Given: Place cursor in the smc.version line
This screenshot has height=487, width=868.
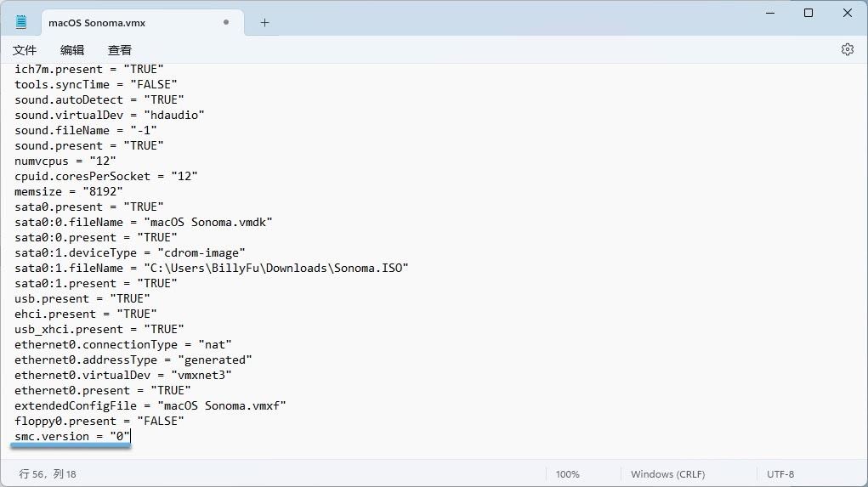Looking at the screenshot, I should point(71,436).
